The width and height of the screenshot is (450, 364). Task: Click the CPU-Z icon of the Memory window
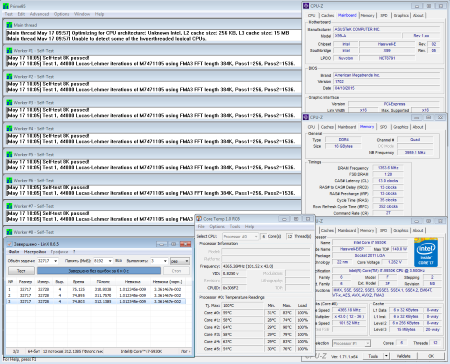pos(306,117)
